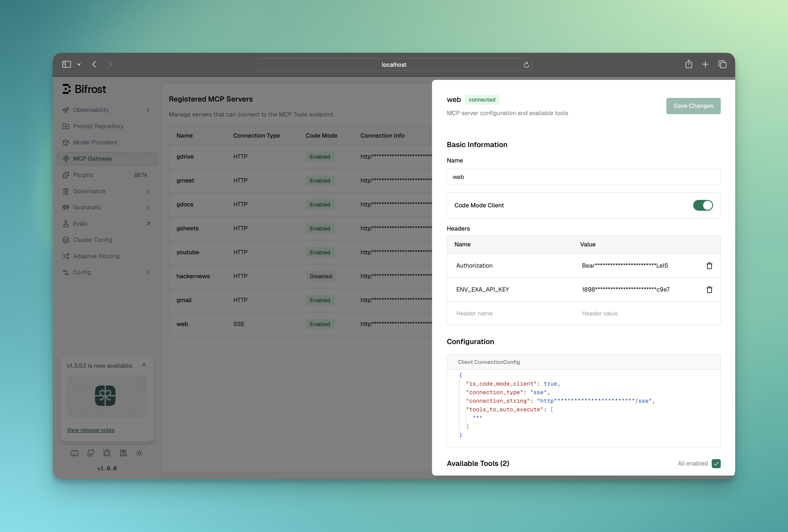Toggle the browser sidebar icon

click(67, 64)
